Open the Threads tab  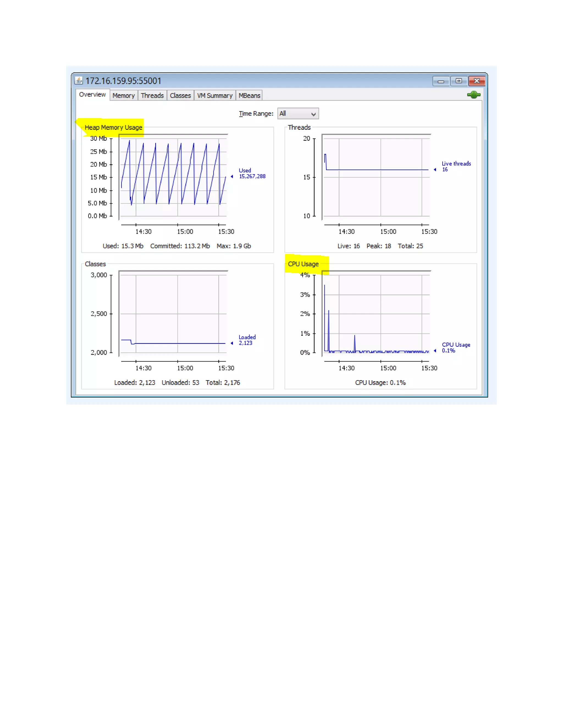point(152,96)
